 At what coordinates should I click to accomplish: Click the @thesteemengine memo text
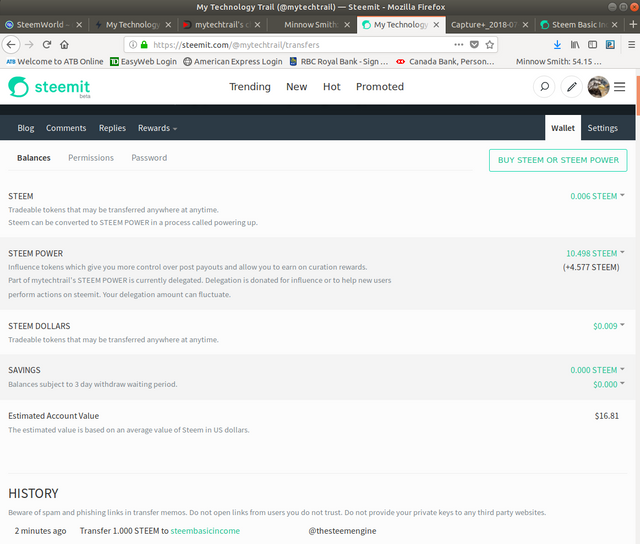[x=342, y=531]
